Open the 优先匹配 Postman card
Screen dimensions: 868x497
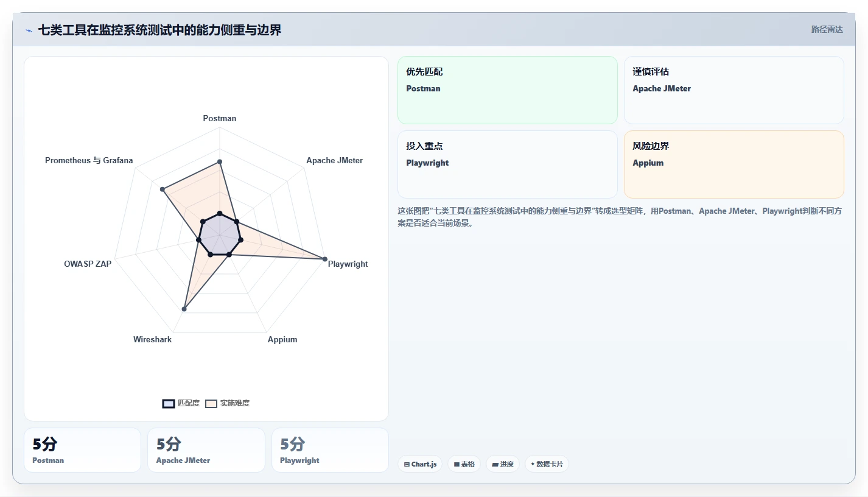[508, 90]
